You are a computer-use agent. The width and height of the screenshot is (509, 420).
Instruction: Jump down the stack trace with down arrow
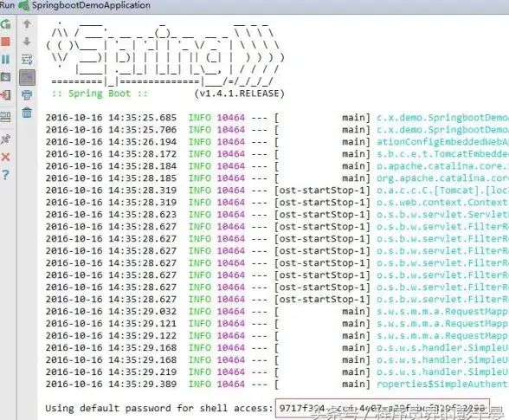[27, 42]
